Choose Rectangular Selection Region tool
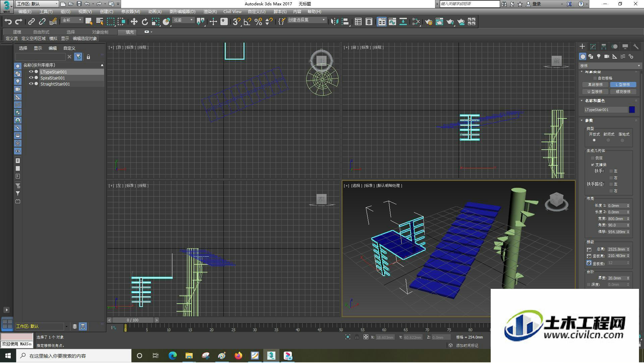Viewport: 644px width, 363px height. pos(110,22)
